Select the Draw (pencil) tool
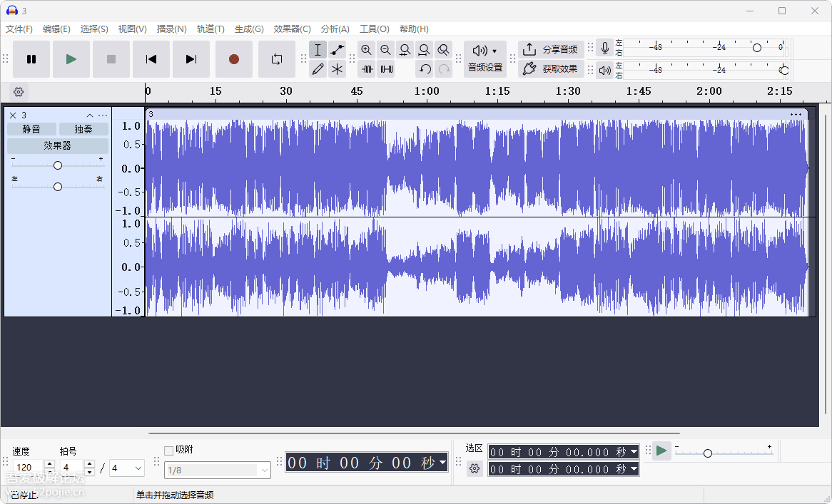832x504 pixels. (318, 69)
